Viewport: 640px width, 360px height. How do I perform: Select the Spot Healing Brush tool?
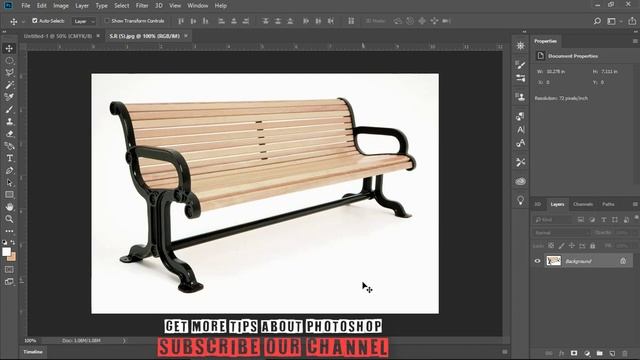pyautogui.click(x=9, y=97)
